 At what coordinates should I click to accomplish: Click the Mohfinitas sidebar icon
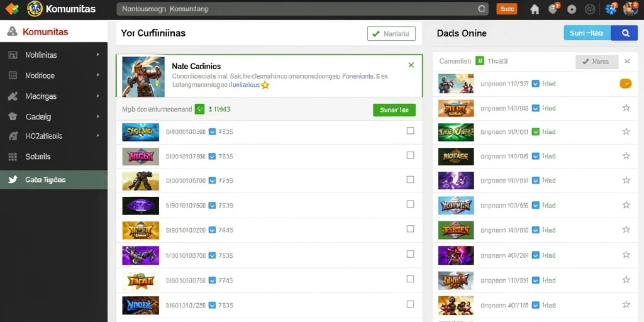(13, 55)
